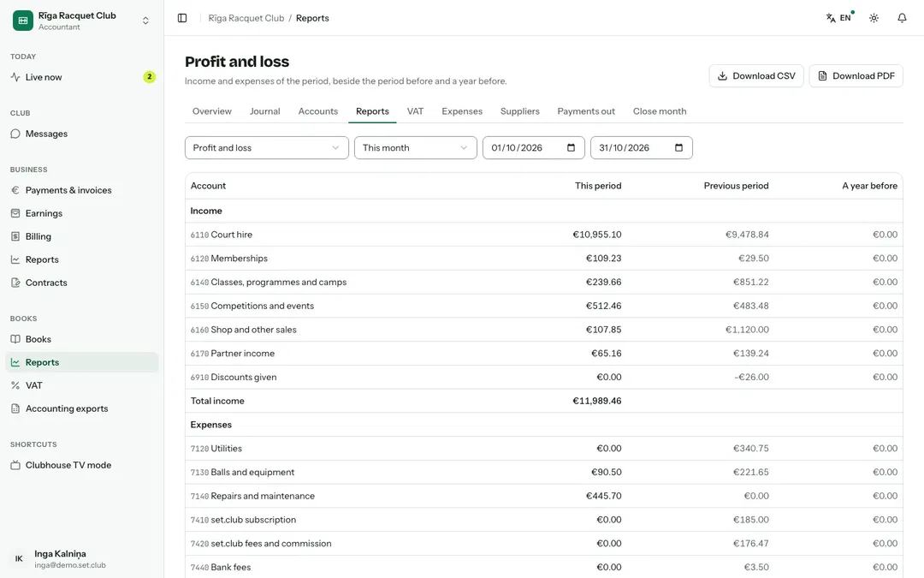The height and width of the screenshot is (578, 924).
Task: Click the Messages speech bubble icon
Action: [15, 134]
